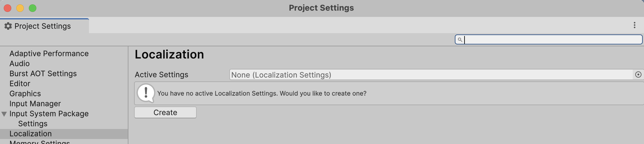
Task: Open the Editor settings category
Action: [x=20, y=84]
